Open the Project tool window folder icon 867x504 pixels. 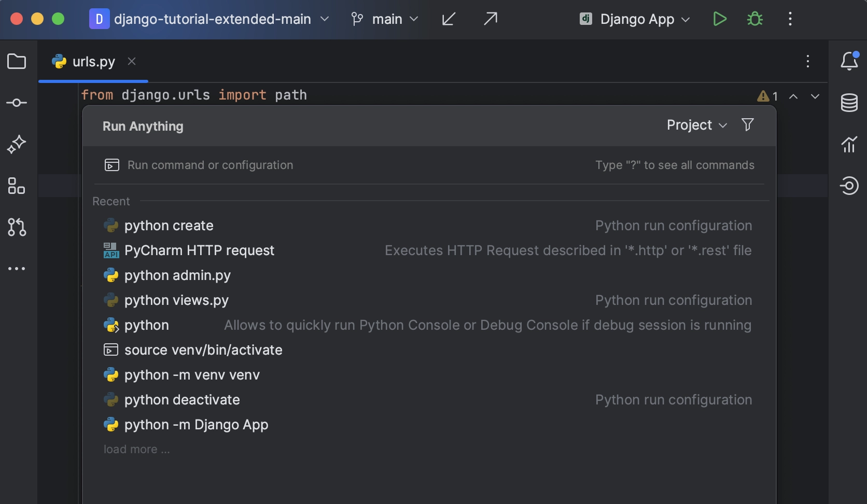click(x=17, y=61)
